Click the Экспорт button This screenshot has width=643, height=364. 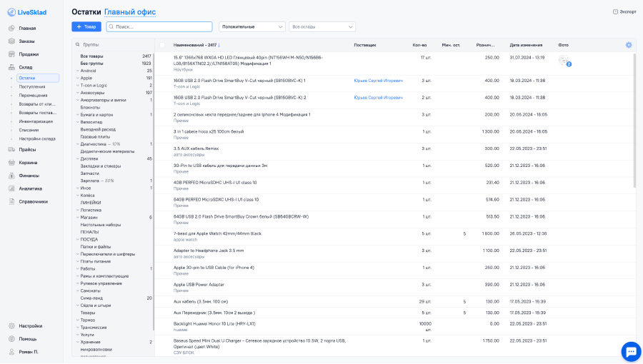pos(624,12)
